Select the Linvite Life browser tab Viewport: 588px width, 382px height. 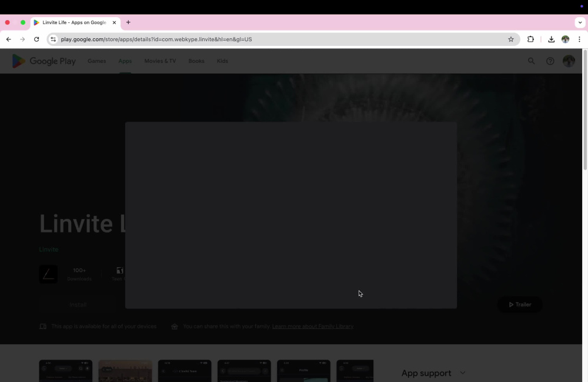pyautogui.click(x=75, y=22)
